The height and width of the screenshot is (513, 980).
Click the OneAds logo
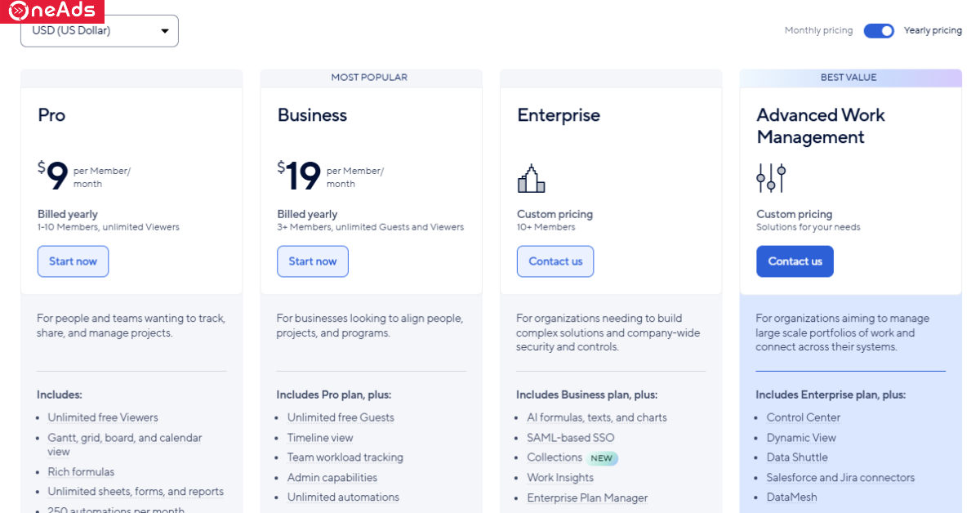pyautogui.click(x=52, y=11)
